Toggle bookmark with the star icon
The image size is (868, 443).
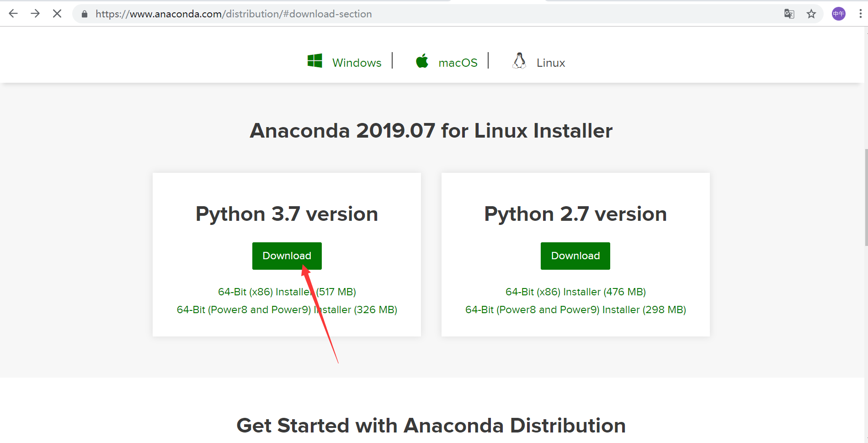(x=811, y=14)
